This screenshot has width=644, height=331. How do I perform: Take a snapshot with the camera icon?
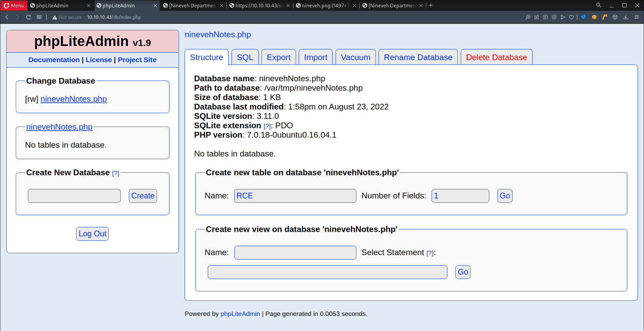click(545, 17)
